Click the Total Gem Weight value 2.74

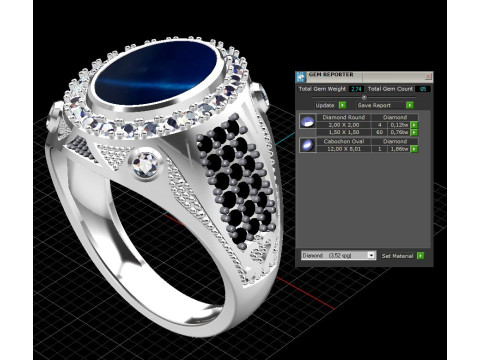coord(356,89)
